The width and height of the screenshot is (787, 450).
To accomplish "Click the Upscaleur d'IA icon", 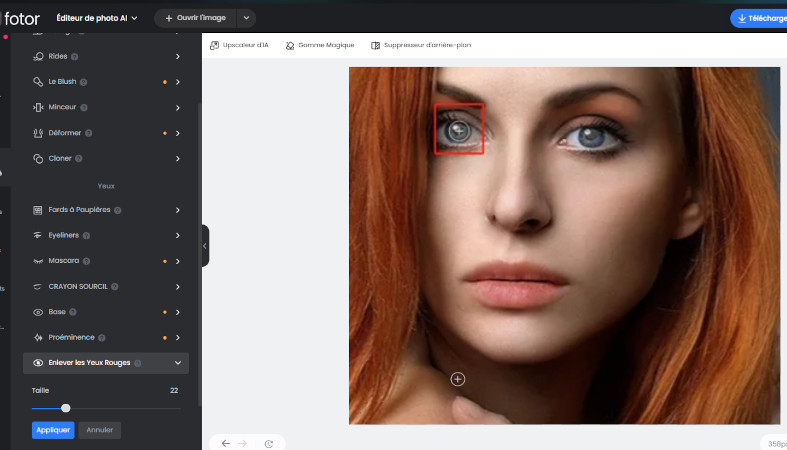I will pyautogui.click(x=214, y=45).
